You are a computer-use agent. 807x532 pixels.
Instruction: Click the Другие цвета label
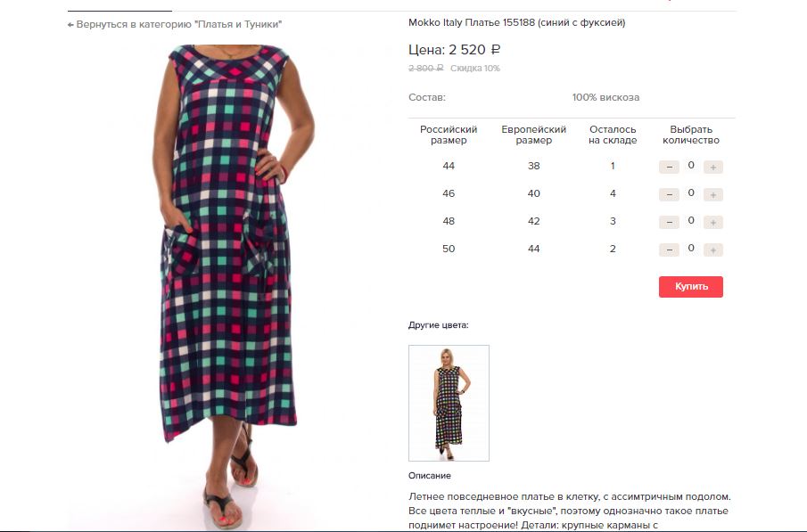tap(439, 325)
